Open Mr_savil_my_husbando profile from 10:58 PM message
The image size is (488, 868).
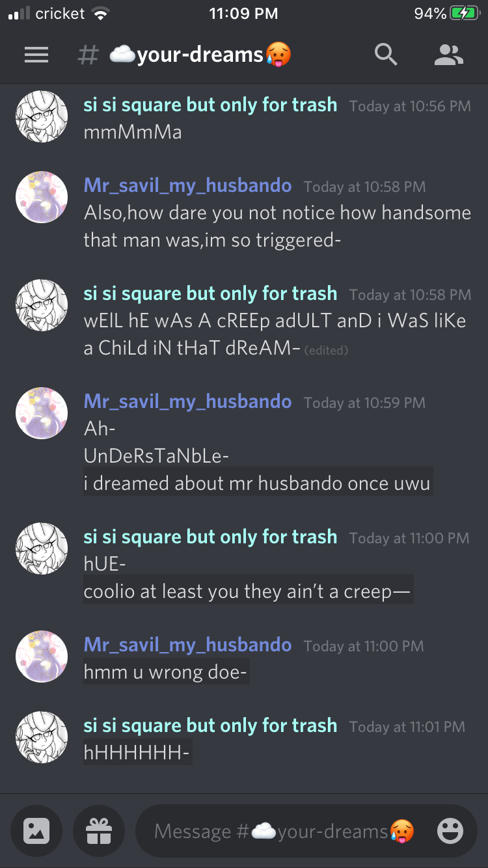(187, 185)
